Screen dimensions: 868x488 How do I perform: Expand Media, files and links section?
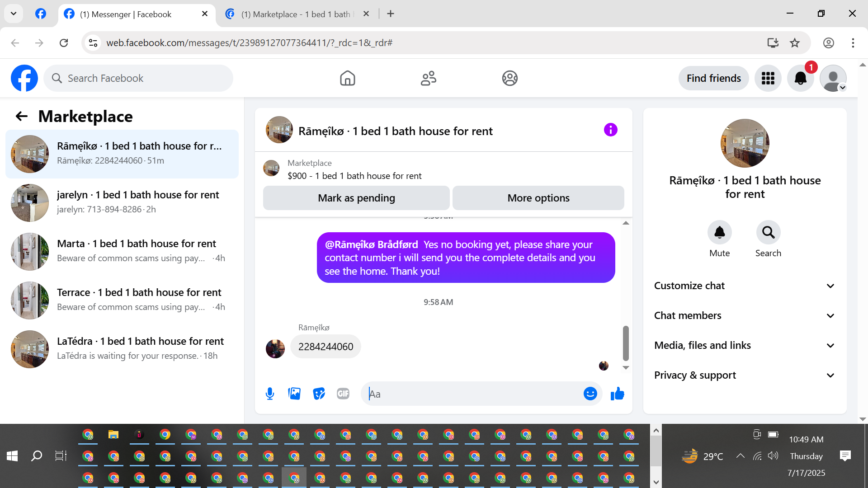coord(744,345)
